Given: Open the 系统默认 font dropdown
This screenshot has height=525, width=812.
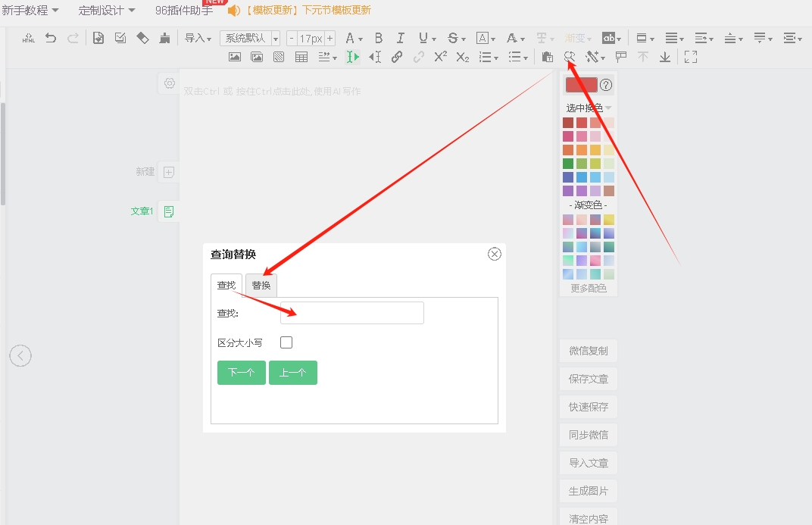Looking at the screenshot, I should pos(250,38).
